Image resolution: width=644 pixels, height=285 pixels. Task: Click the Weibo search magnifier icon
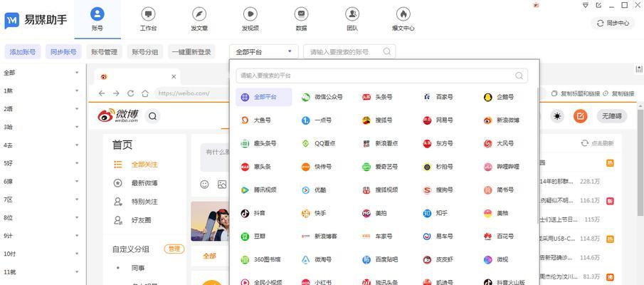pos(152,116)
